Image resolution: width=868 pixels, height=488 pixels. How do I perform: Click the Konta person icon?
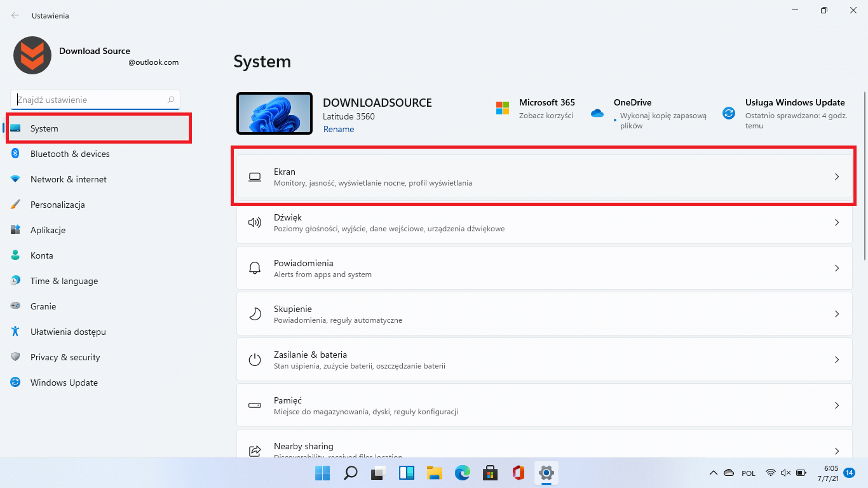[x=15, y=255]
